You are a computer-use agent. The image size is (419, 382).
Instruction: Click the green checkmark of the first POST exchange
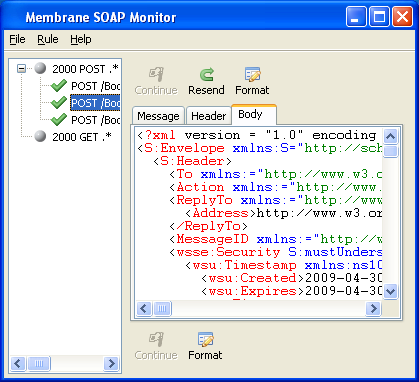[x=59, y=85]
